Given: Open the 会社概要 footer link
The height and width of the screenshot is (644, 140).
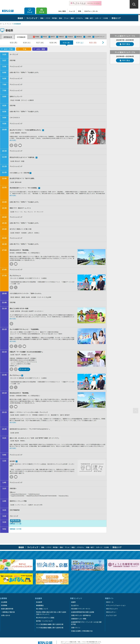Looking at the screenshot, I should pos(4,602).
